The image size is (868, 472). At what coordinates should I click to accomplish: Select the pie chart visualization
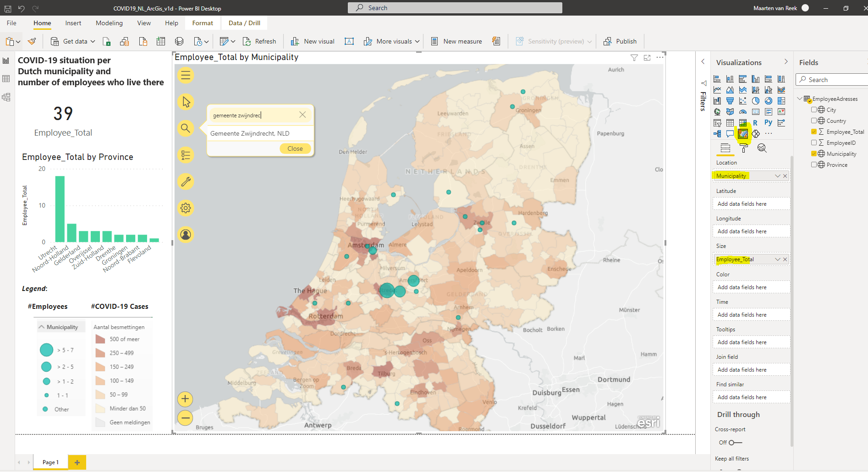[x=756, y=101]
